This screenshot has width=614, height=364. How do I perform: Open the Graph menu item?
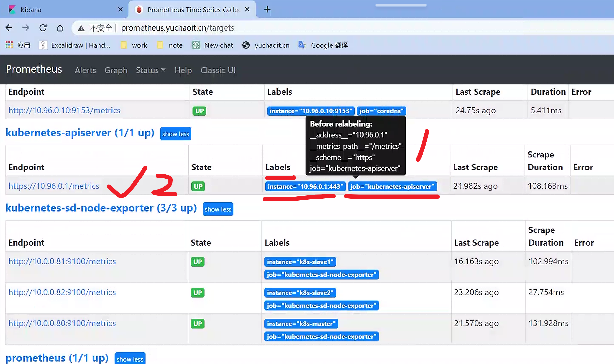point(116,70)
